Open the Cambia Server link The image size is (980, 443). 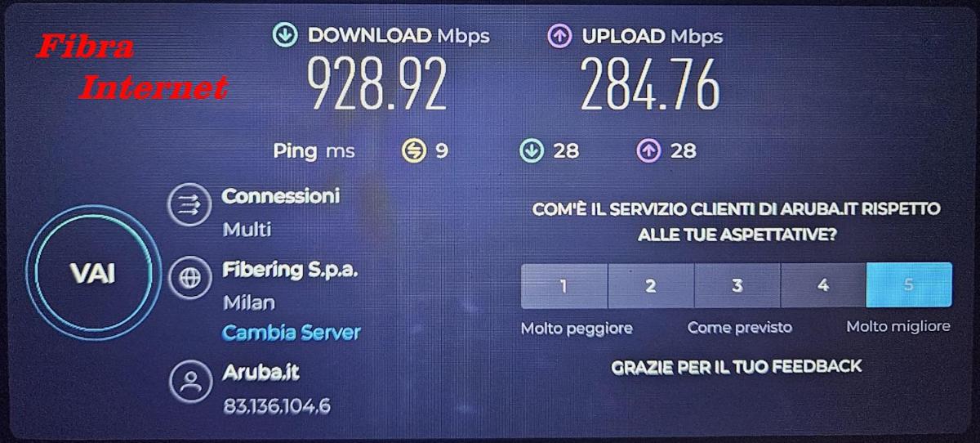tap(292, 333)
